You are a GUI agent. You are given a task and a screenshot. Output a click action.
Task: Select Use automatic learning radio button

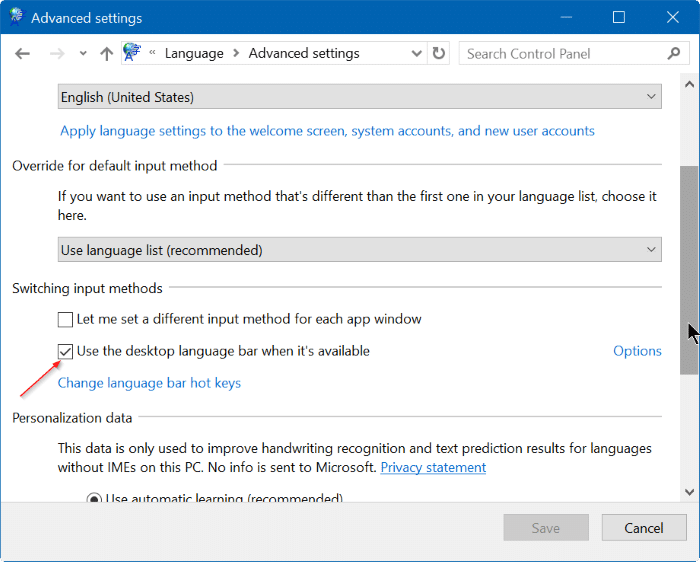94,498
